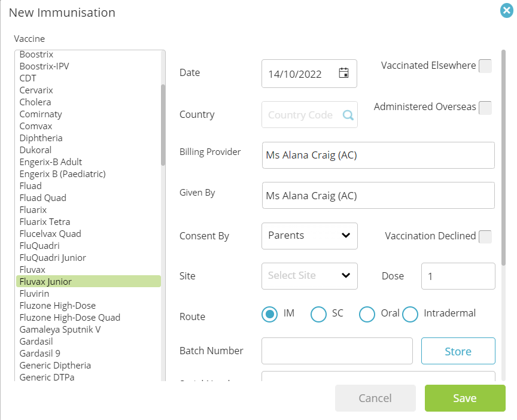Click the Save button
517x420 pixels.
(465, 398)
